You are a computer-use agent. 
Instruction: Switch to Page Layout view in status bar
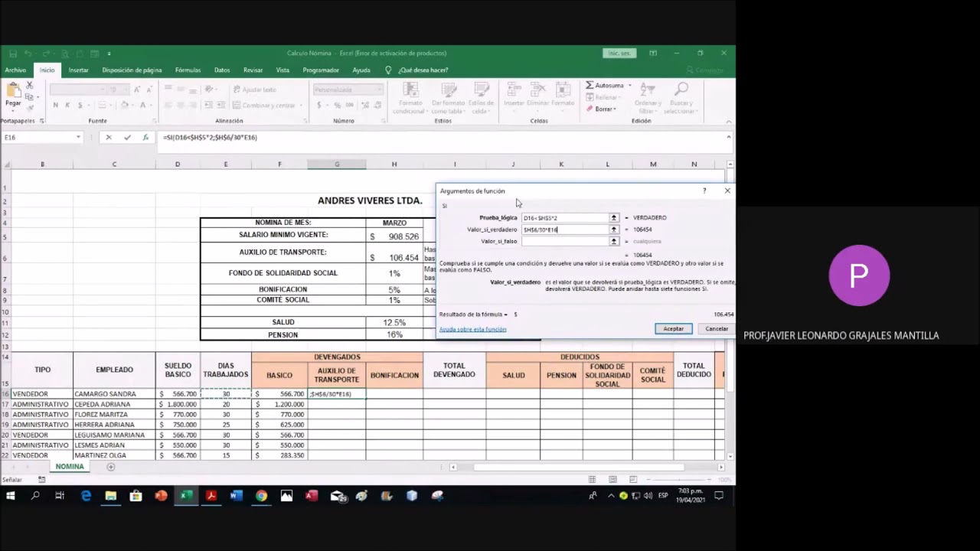coord(613,480)
